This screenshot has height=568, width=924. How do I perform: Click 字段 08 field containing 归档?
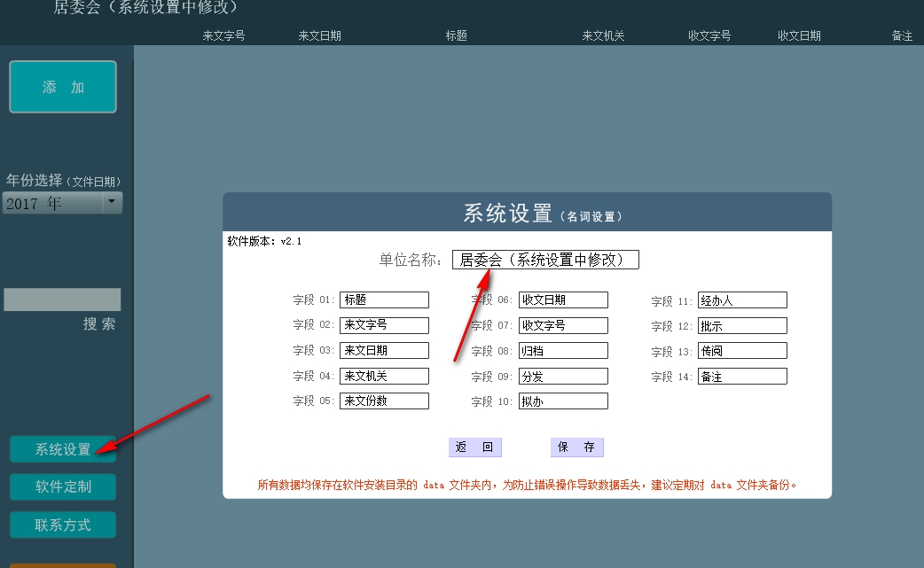[x=563, y=350]
